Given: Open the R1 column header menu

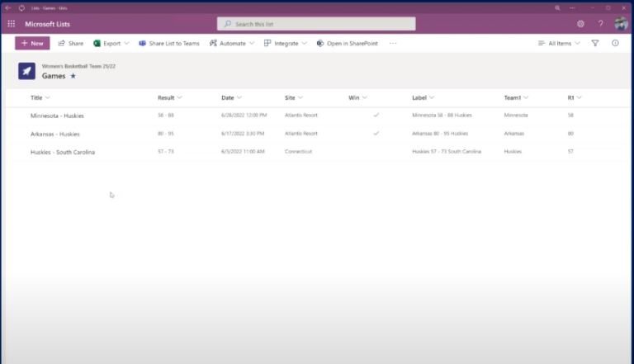Looking at the screenshot, I should click(575, 97).
